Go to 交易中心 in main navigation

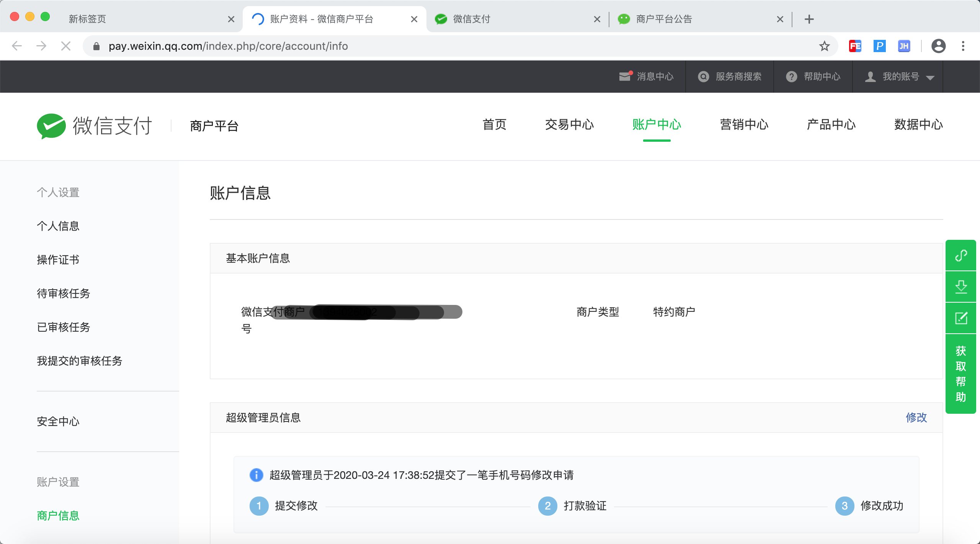click(569, 125)
